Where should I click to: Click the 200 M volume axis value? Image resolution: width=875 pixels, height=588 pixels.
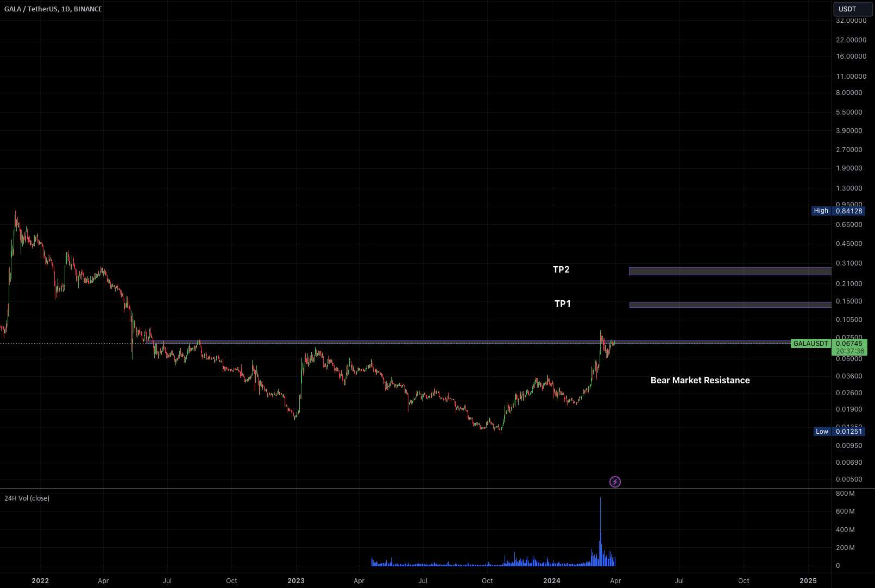pos(845,547)
